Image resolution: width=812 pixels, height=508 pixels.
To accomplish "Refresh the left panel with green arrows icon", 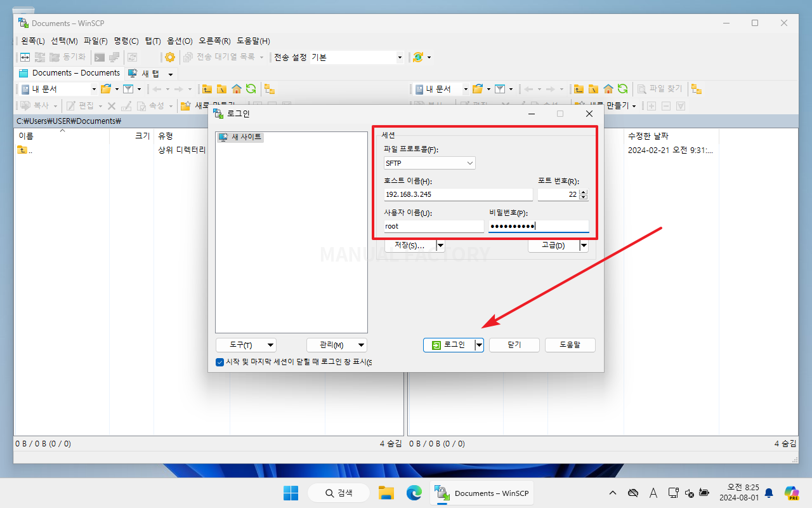I will tap(251, 89).
